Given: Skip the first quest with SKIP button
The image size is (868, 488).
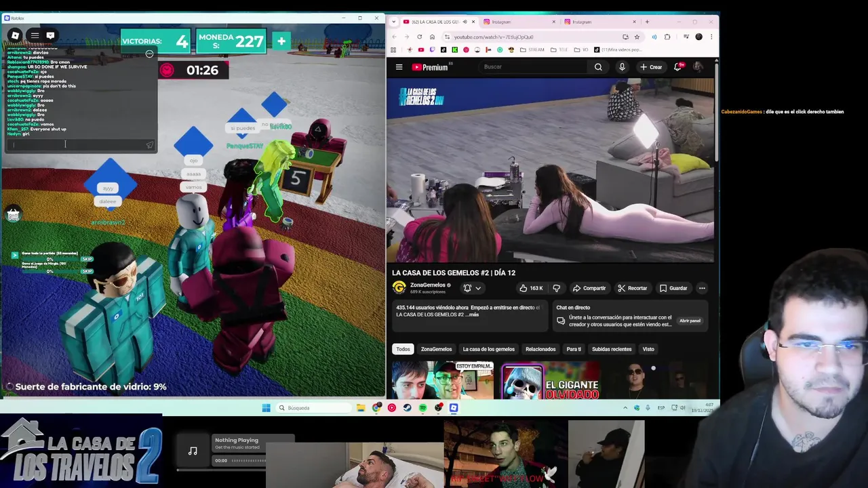Looking at the screenshot, I should 87,259.
